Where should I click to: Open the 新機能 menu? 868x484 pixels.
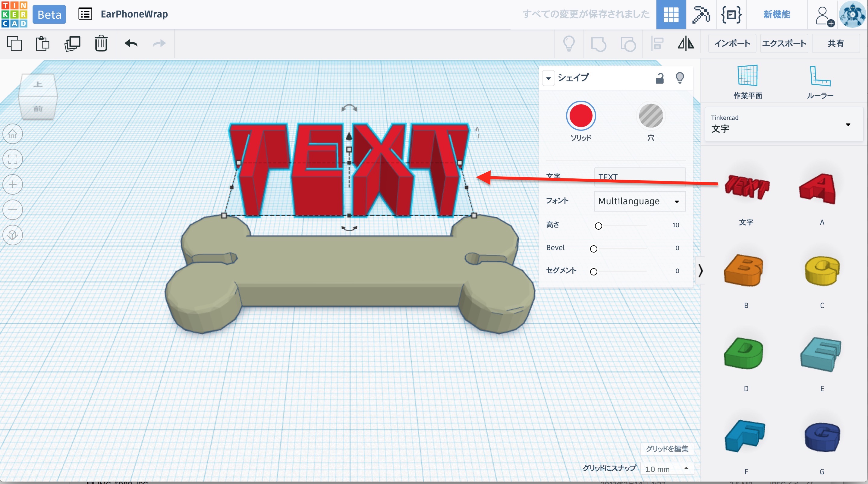click(x=776, y=14)
